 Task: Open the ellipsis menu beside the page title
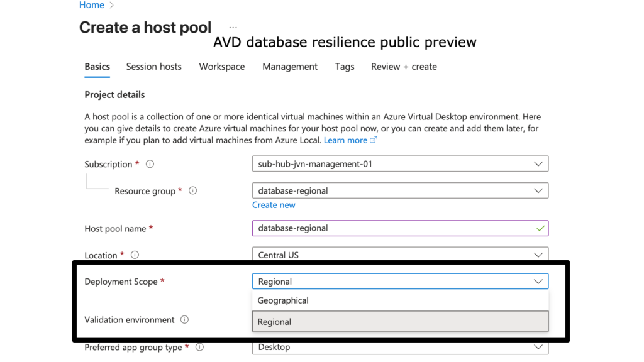(x=233, y=28)
